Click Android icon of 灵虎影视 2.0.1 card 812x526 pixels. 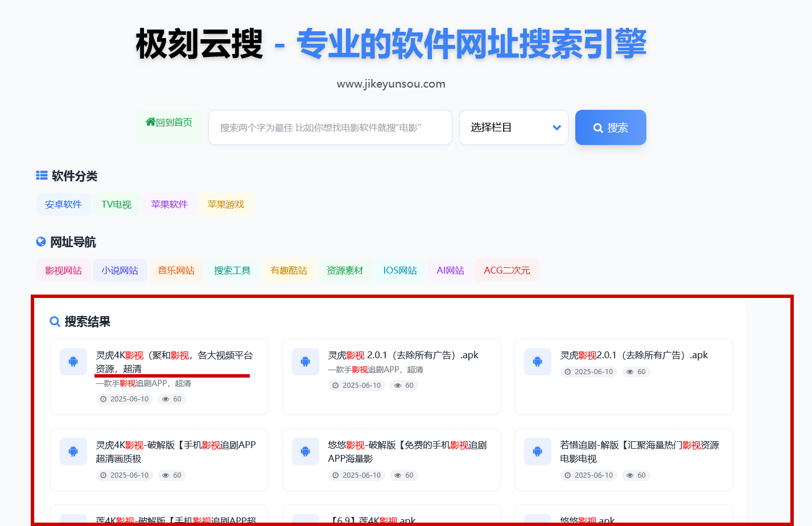pos(306,362)
